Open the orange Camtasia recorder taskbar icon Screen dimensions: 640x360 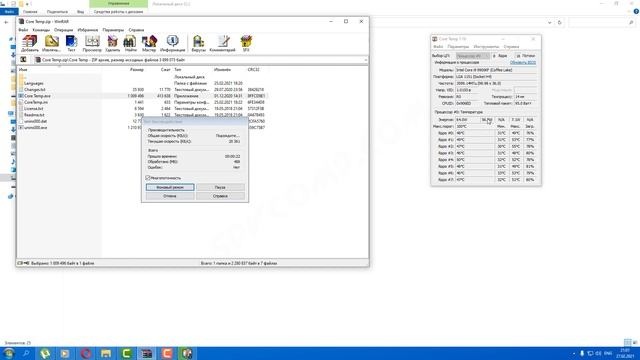(x=167, y=353)
